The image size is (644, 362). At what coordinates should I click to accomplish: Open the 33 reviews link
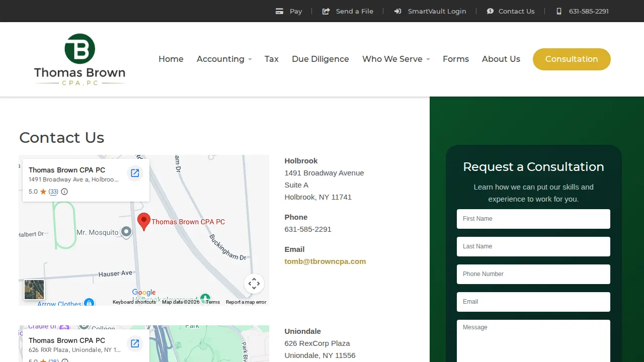click(53, 192)
